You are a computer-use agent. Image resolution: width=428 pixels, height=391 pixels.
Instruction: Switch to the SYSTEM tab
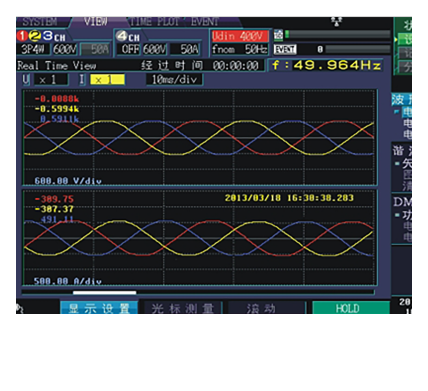(x=40, y=22)
